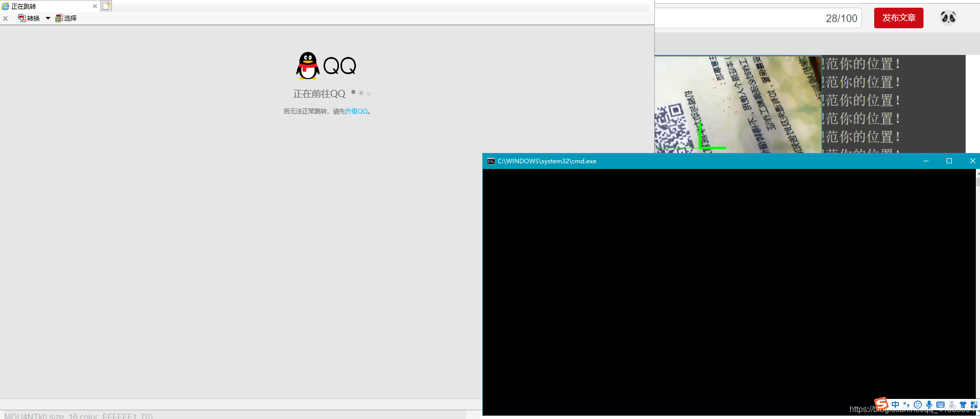The height and width of the screenshot is (419, 980).
Task: Click the cmd.exe vertical scrollbar
Action: pos(977,292)
